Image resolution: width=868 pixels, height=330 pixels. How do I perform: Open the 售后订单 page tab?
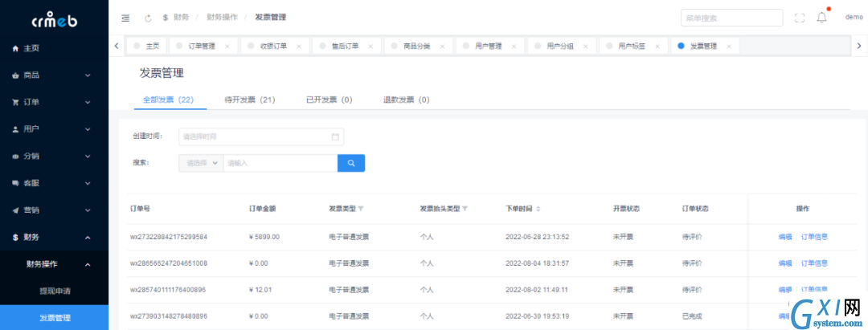(345, 47)
